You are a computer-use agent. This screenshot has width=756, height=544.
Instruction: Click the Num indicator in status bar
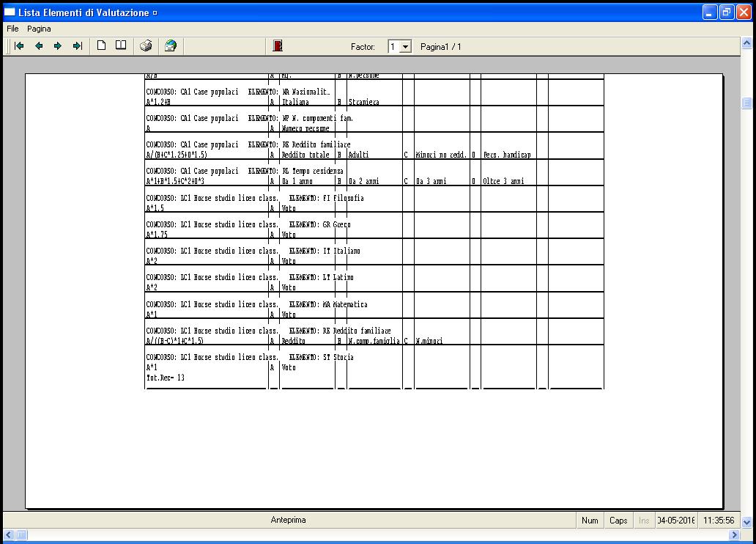[x=590, y=521]
